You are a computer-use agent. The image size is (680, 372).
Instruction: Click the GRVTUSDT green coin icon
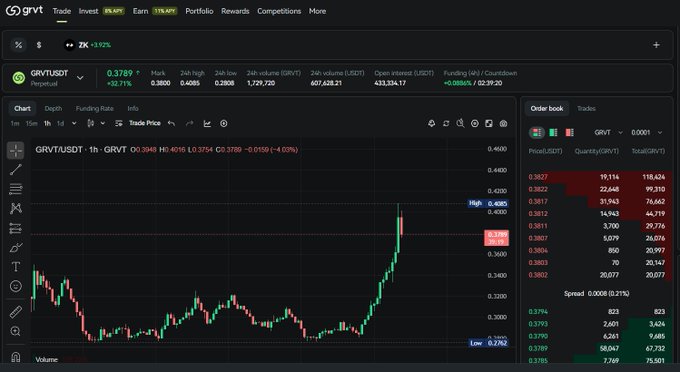19,78
